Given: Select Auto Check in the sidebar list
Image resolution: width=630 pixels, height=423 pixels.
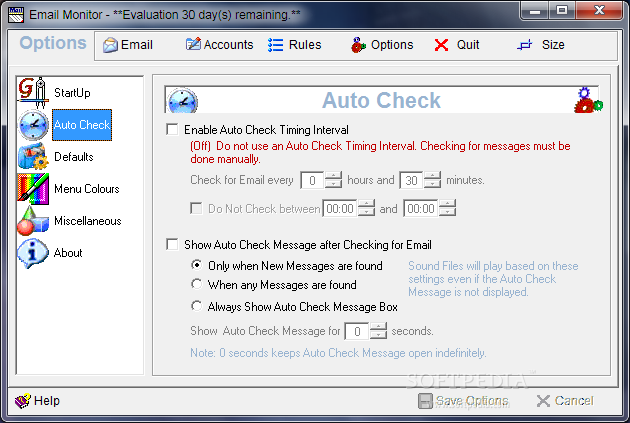Looking at the screenshot, I should [82, 125].
